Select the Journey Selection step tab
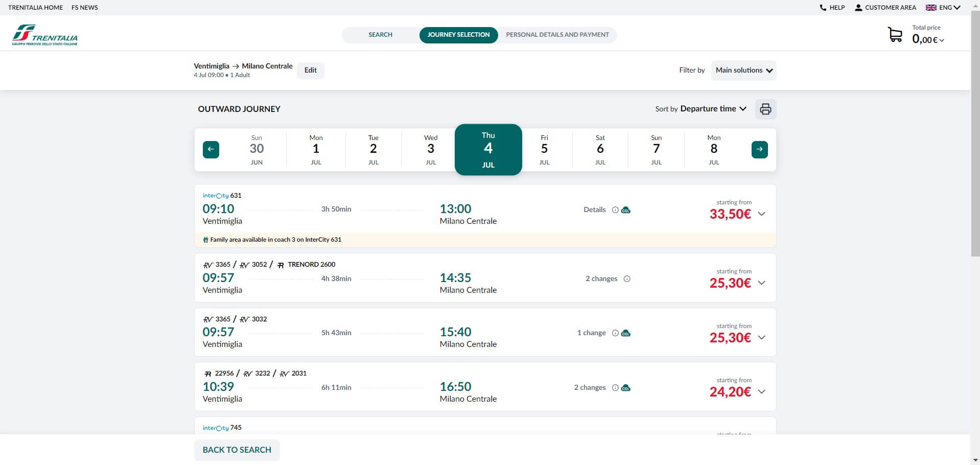980x465 pixels. [x=458, y=35]
